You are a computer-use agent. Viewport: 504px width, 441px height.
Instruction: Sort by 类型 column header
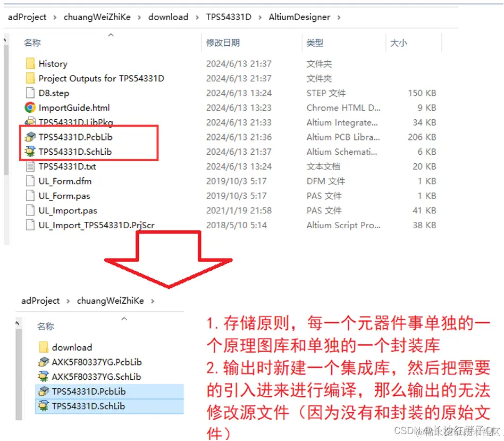click(315, 43)
